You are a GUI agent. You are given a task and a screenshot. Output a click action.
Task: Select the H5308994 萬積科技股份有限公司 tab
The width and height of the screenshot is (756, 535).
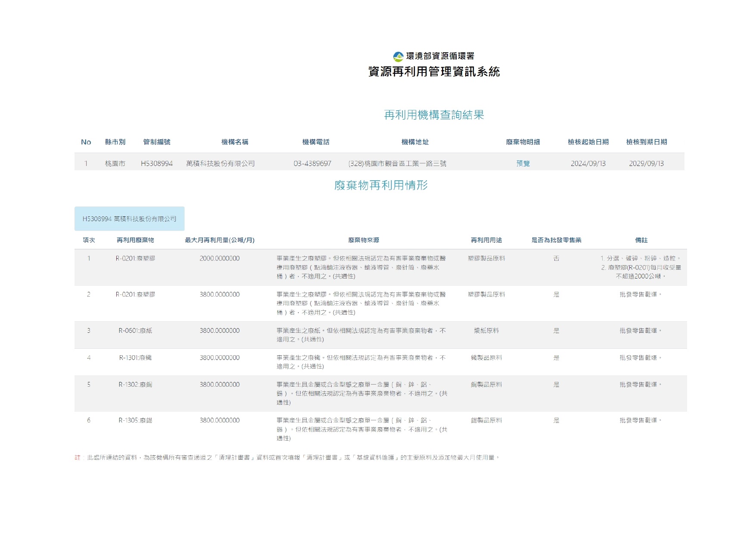point(129,219)
